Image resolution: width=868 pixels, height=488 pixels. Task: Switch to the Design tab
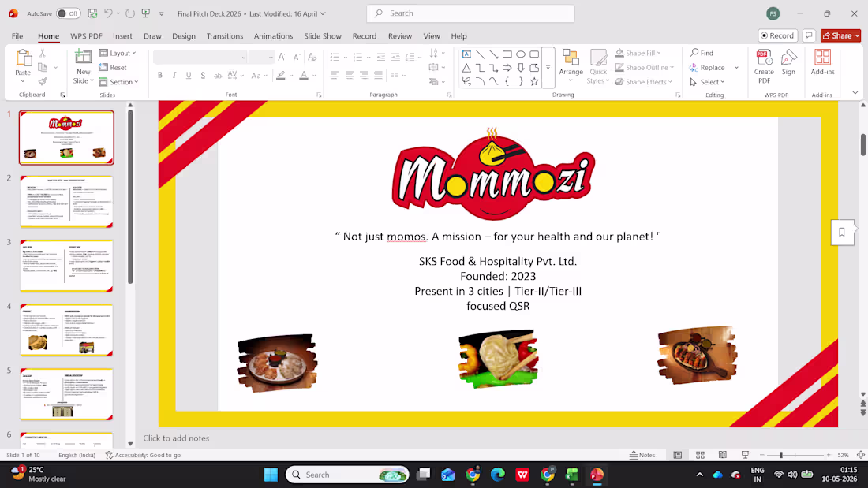(x=184, y=36)
